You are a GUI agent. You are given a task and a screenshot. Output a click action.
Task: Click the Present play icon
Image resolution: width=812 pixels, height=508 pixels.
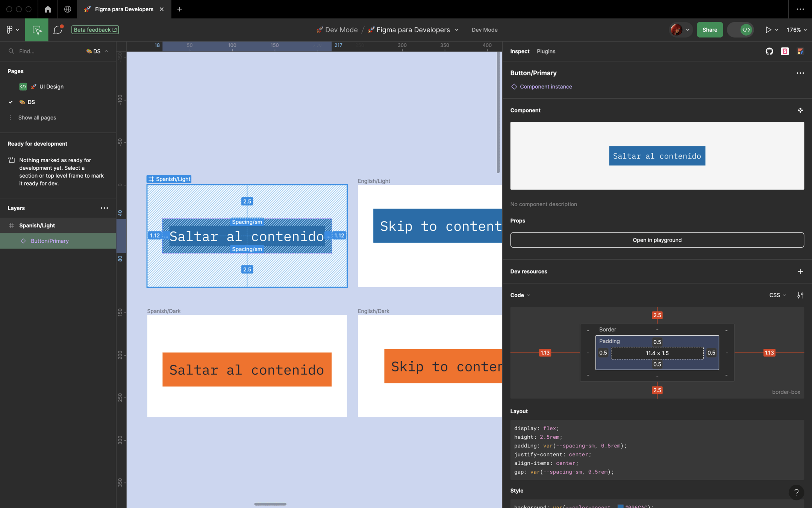(768, 30)
